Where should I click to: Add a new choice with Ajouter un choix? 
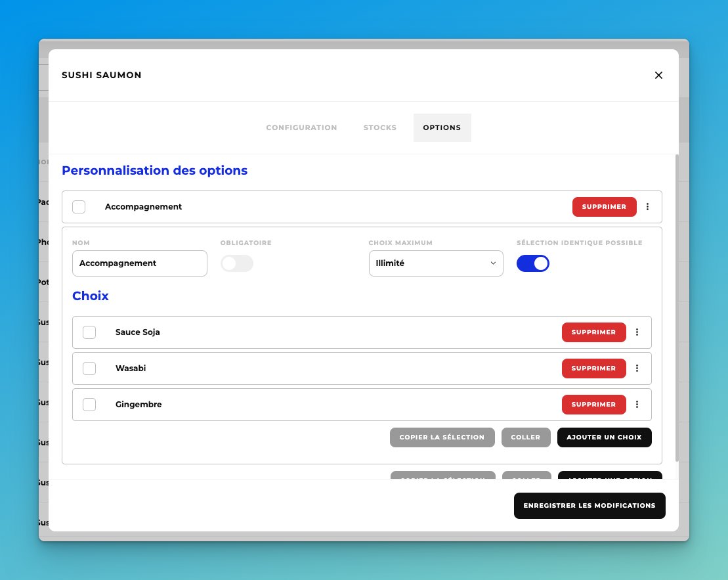coord(604,437)
